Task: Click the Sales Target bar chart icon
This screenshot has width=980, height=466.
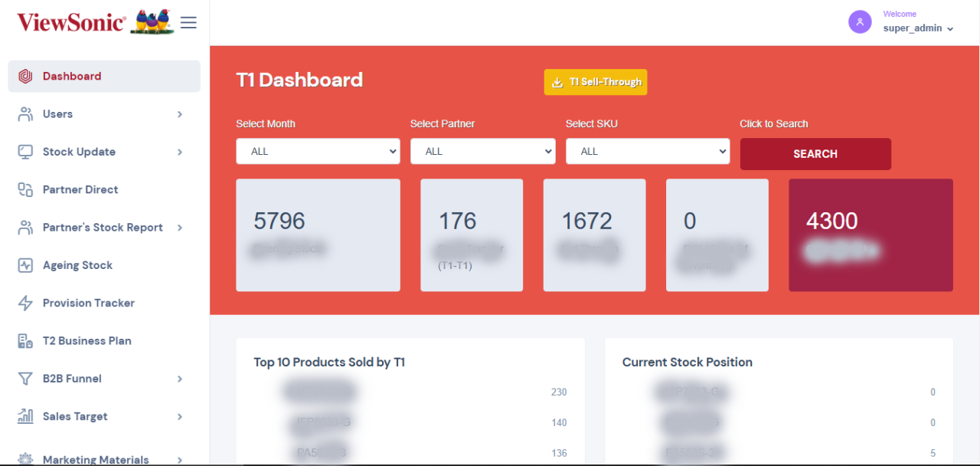Action: [25, 416]
